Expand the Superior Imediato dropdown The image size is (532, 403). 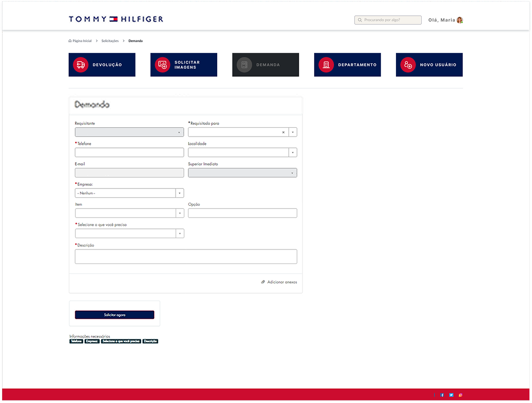tap(242, 173)
